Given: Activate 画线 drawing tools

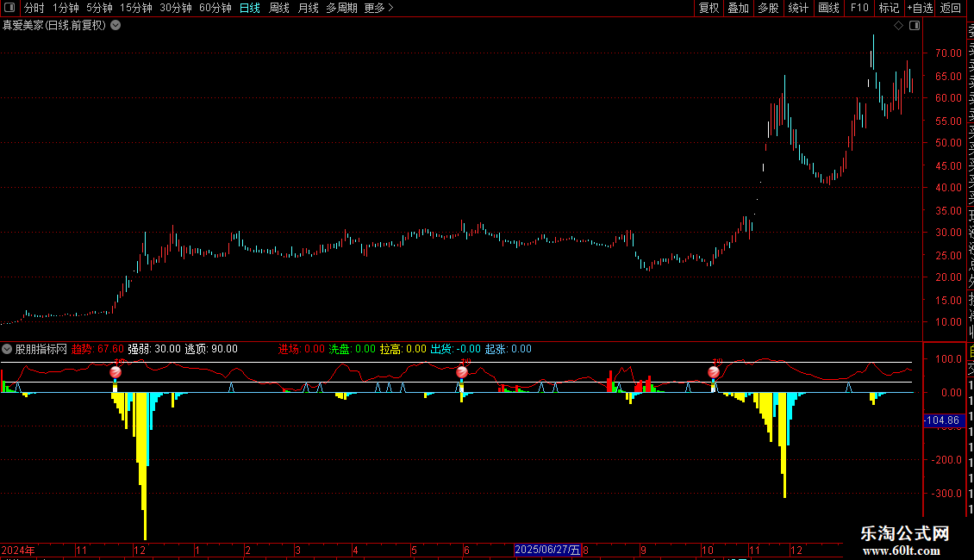Looking at the screenshot, I should pos(828,8).
